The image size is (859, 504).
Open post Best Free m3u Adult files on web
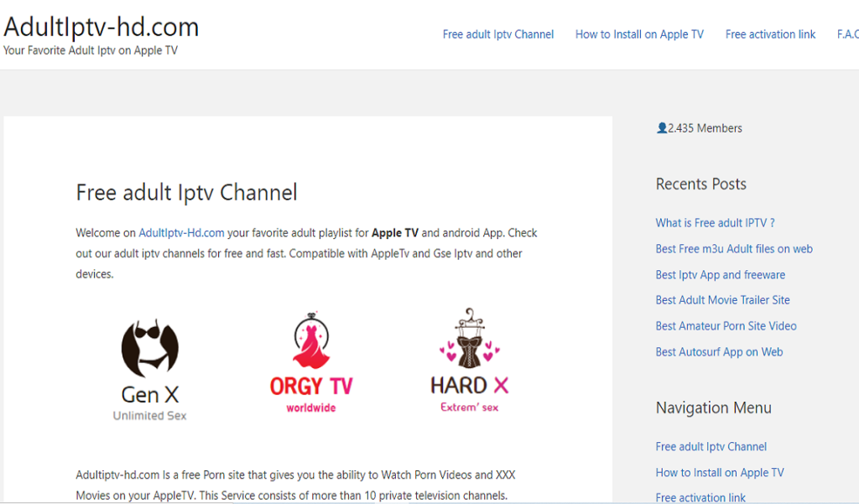pyautogui.click(x=734, y=249)
